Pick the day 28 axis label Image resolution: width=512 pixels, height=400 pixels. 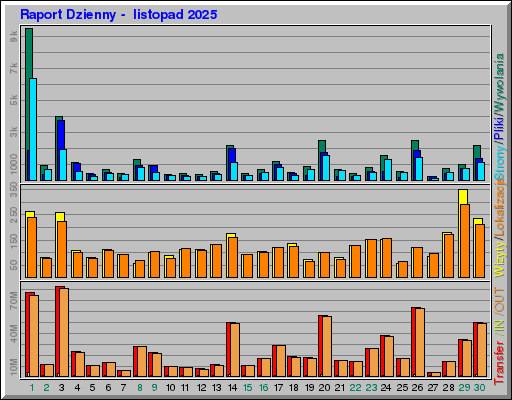point(448,388)
